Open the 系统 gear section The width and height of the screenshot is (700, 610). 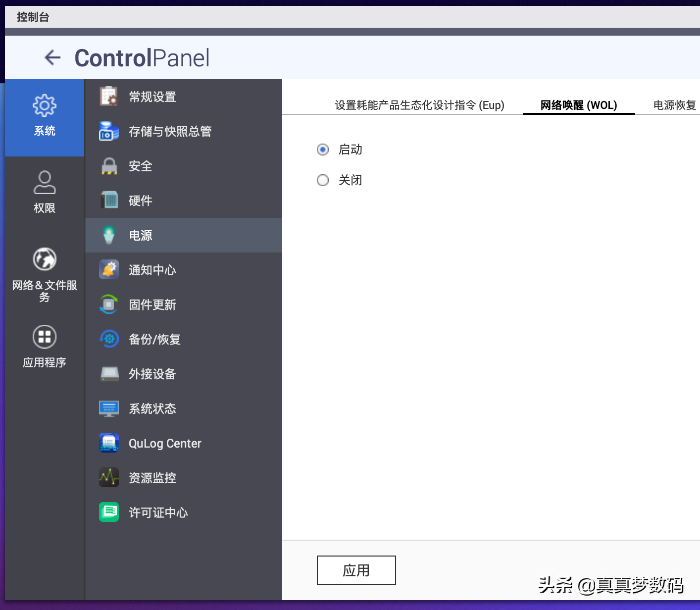[45, 105]
